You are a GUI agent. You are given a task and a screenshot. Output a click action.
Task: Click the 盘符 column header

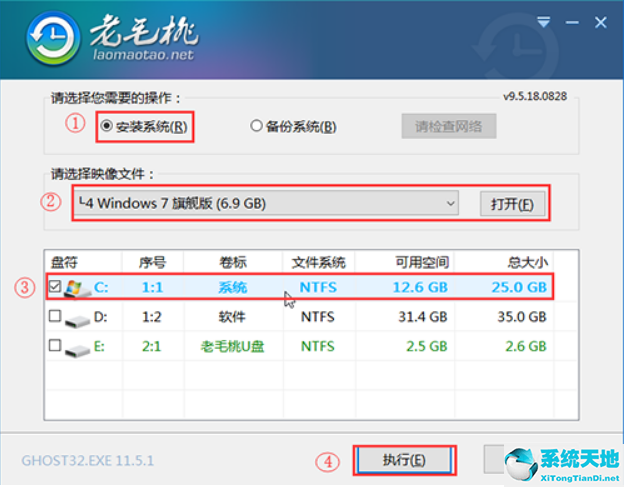pos(64,262)
